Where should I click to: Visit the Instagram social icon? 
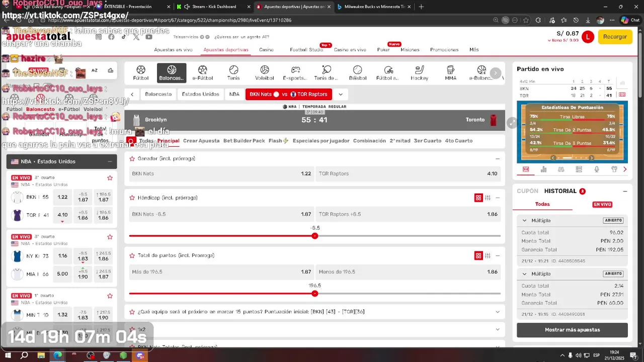(x=99, y=37)
